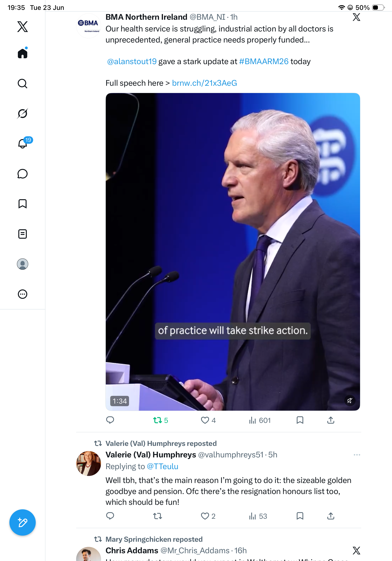Open the More circle menu in sidebar
The height and width of the screenshot is (561, 392).
coord(23,294)
